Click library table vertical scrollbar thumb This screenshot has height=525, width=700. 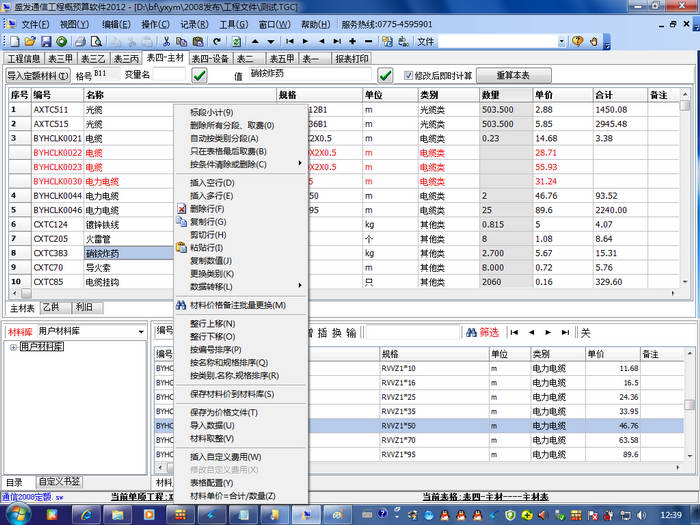click(x=689, y=404)
